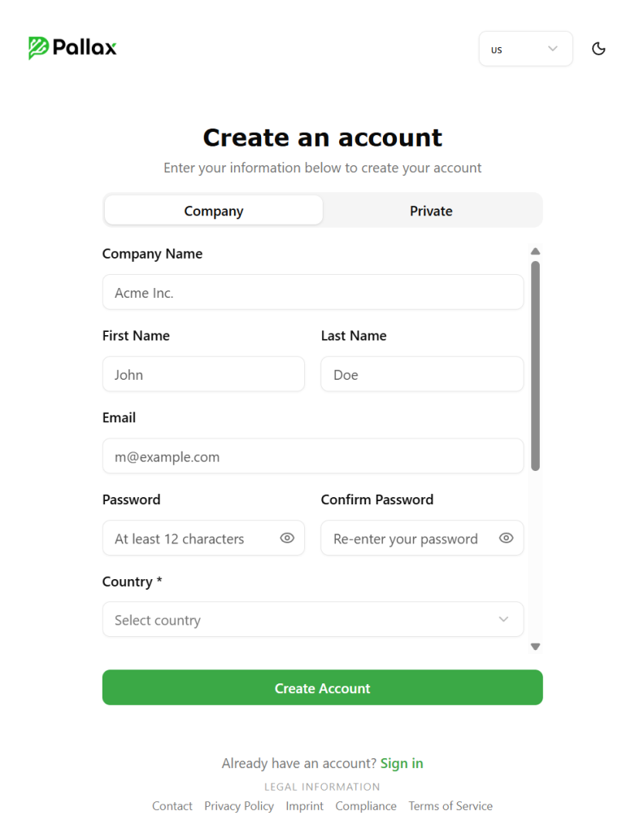Toggle dark mode with moon icon
Screen dimensions: 644x833
tap(598, 49)
